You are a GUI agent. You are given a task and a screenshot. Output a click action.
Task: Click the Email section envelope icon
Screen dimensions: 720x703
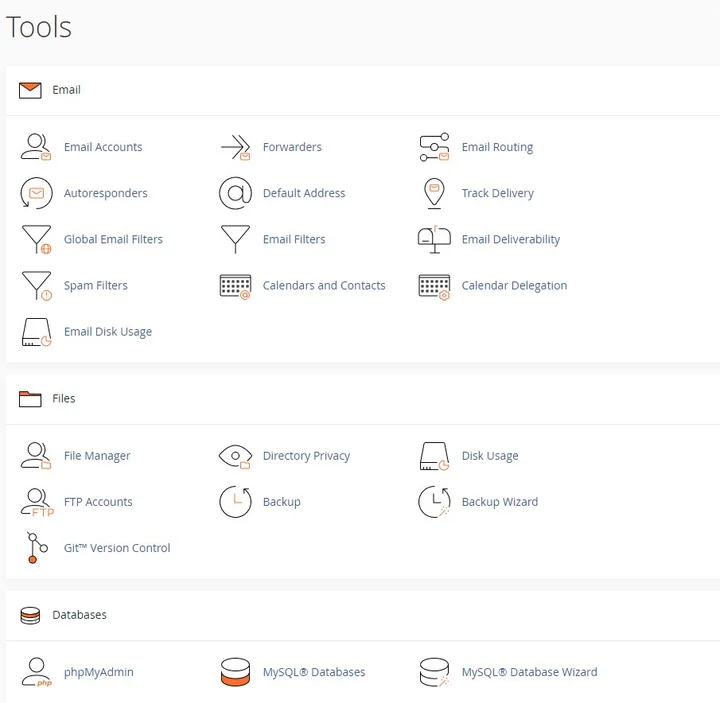(30, 90)
